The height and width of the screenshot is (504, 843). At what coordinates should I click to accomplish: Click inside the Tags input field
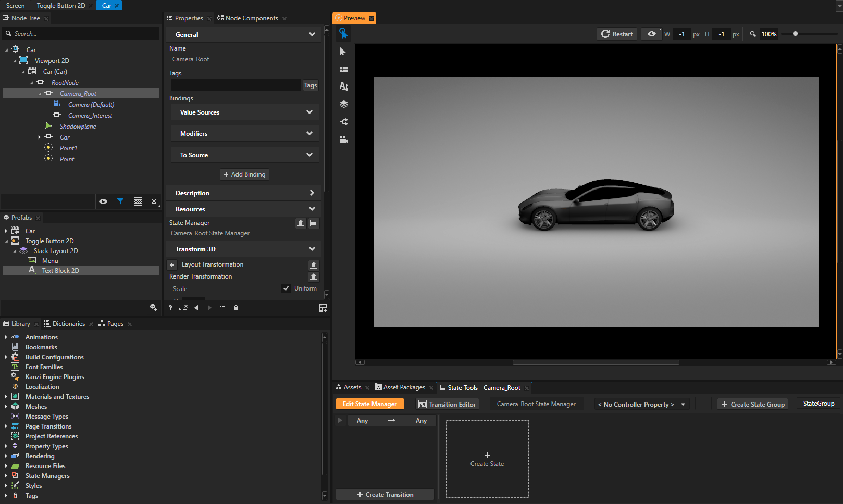click(235, 85)
